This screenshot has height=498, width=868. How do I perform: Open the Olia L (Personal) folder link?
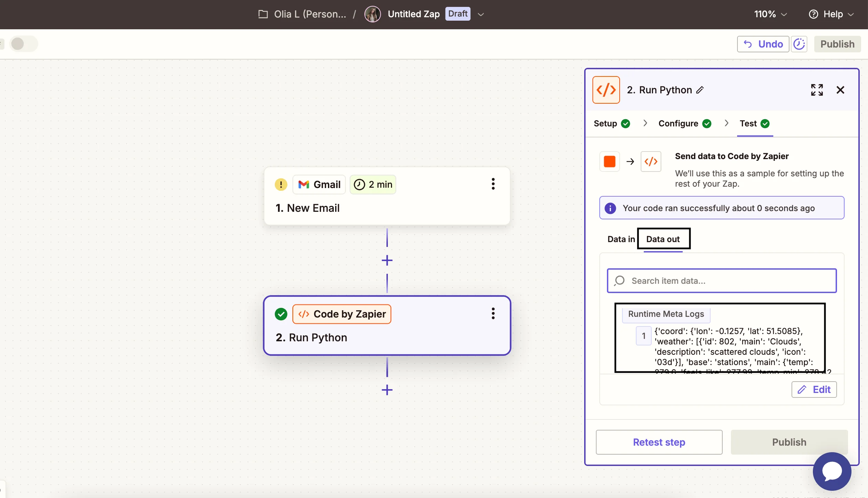tap(310, 14)
